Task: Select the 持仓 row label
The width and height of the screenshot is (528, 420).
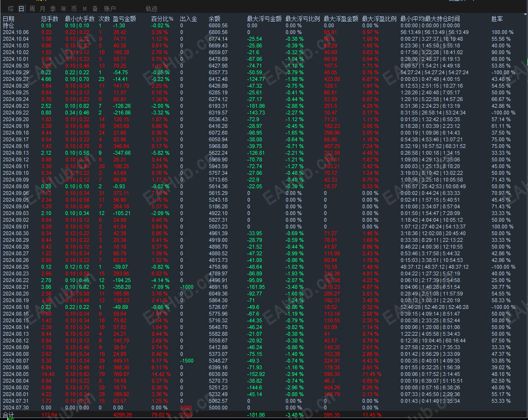Action: point(9,25)
